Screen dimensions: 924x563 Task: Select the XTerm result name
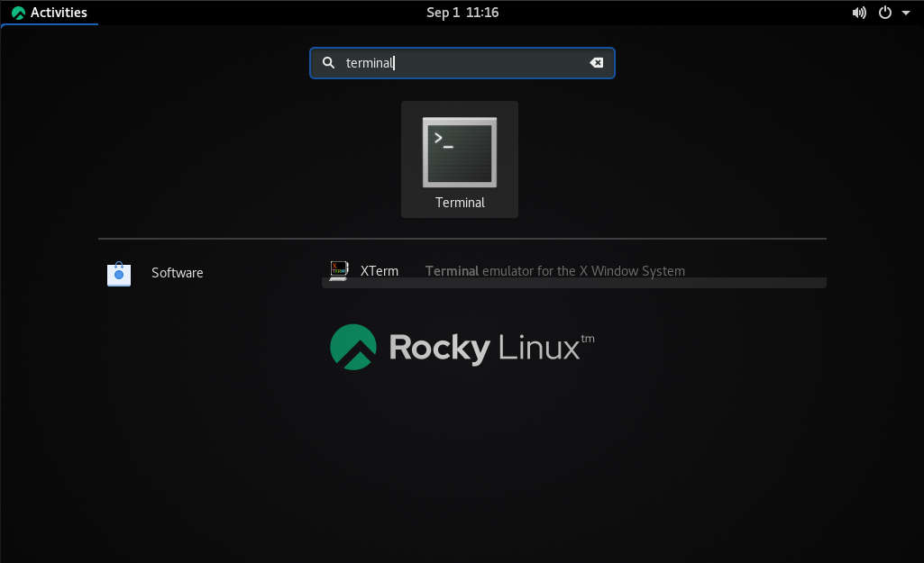click(x=380, y=271)
